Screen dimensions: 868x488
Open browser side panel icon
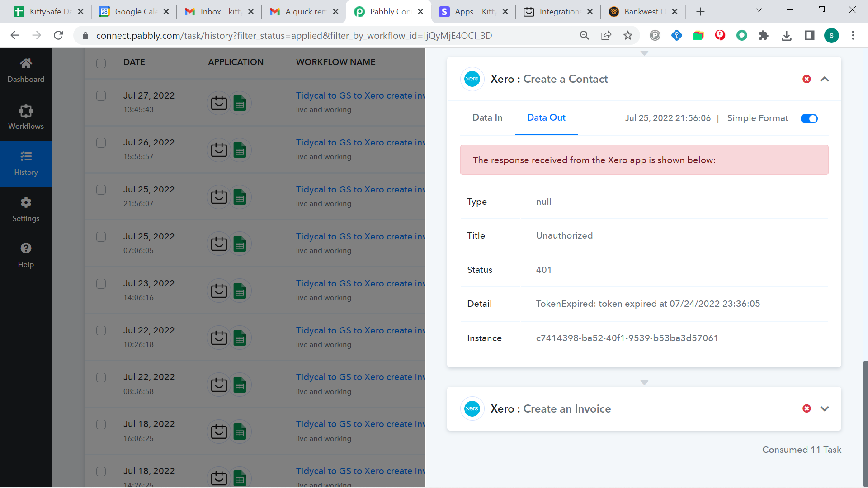[810, 35]
